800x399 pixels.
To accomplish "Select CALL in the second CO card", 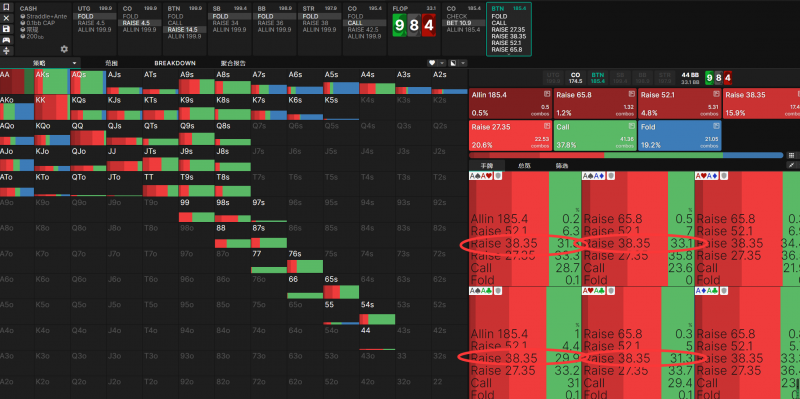I will (364, 23).
